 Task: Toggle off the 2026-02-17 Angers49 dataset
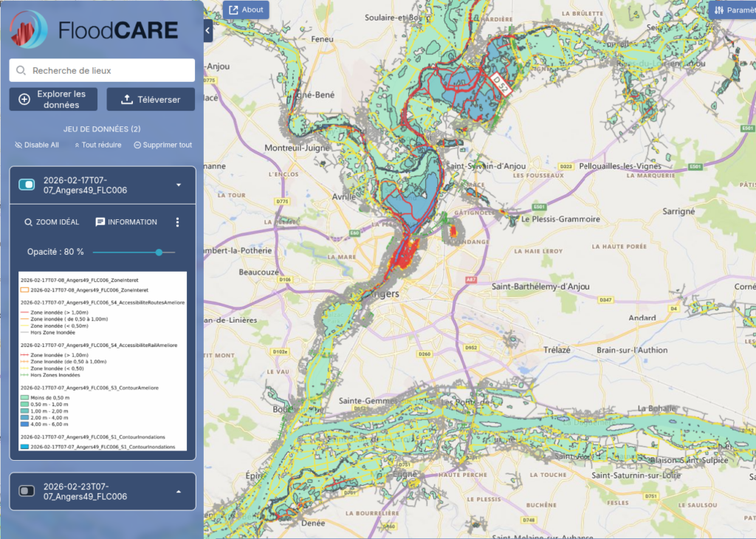[27, 185]
